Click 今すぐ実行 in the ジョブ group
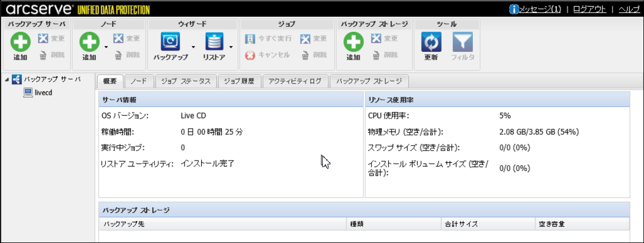The image size is (644, 243). [x=268, y=38]
